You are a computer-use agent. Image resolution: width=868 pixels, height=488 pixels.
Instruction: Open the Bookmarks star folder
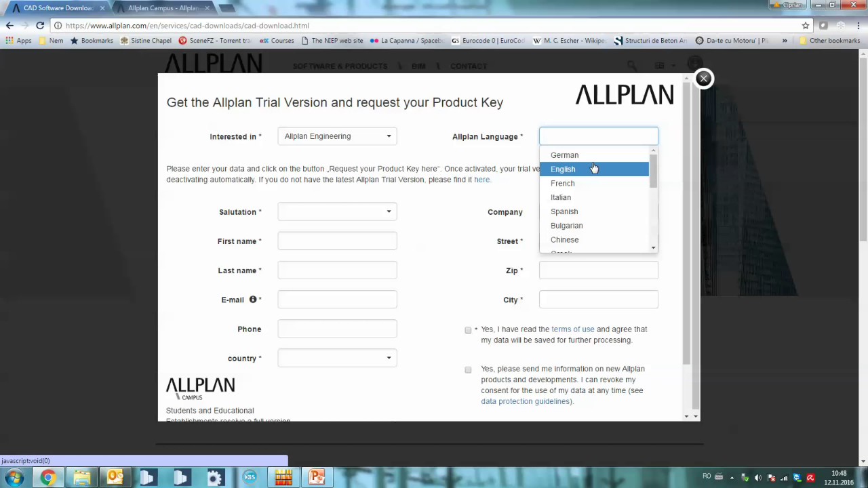coord(92,41)
